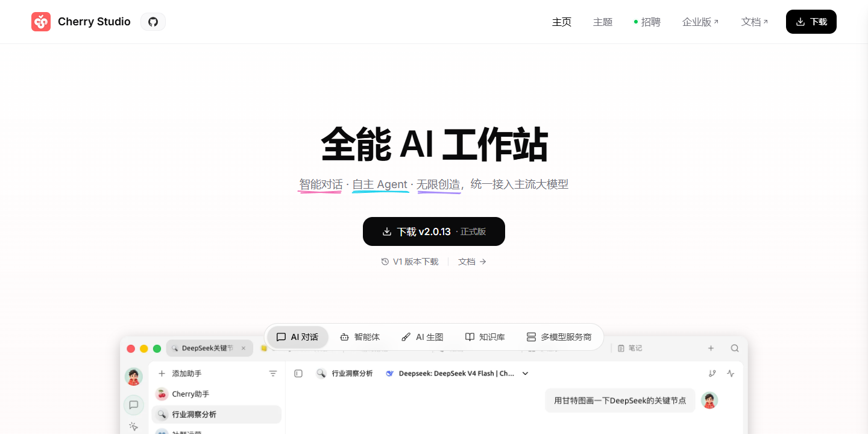Screen dimensions: 868x434
Task: Click the 行业洞察分析 title in the chat header
Action: pos(352,374)
